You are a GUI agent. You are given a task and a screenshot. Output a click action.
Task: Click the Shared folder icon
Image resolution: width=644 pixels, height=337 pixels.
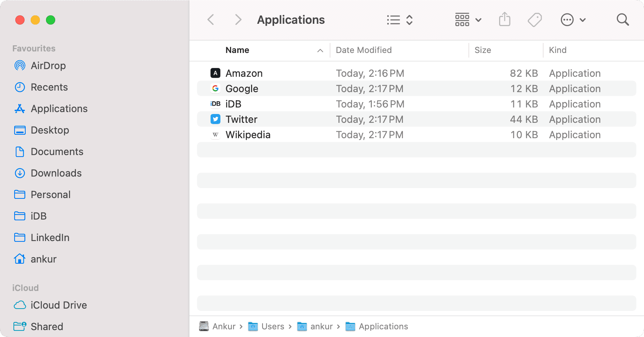click(x=20, y=326)
